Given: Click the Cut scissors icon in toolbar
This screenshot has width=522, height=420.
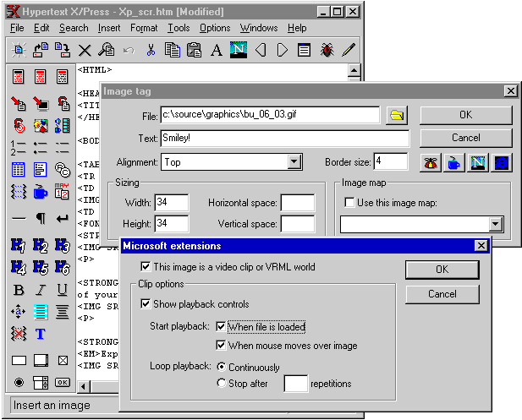Looking at the screenshot, I should [x=151, y=50].
